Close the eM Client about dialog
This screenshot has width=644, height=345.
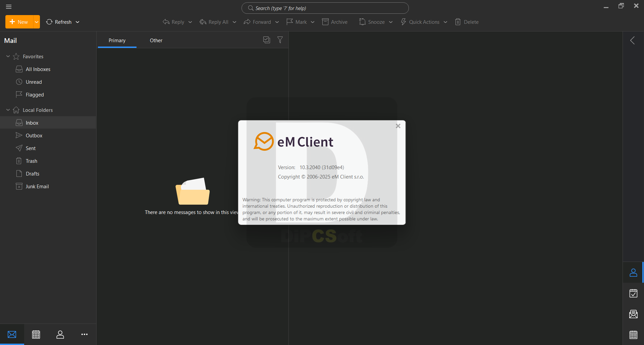pos(398,126)
